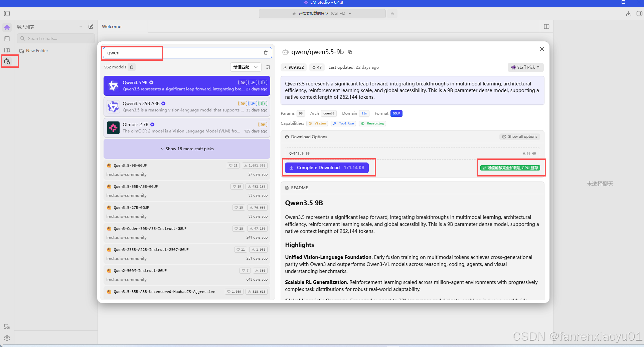Select the Qwen3.5-35B-A3B-GGUF community model

(x=187, y=191)
